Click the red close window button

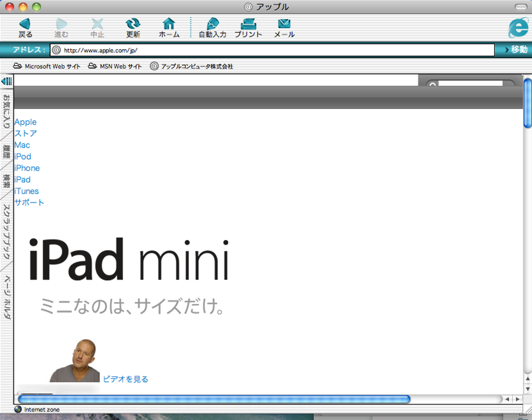[9, 7]
